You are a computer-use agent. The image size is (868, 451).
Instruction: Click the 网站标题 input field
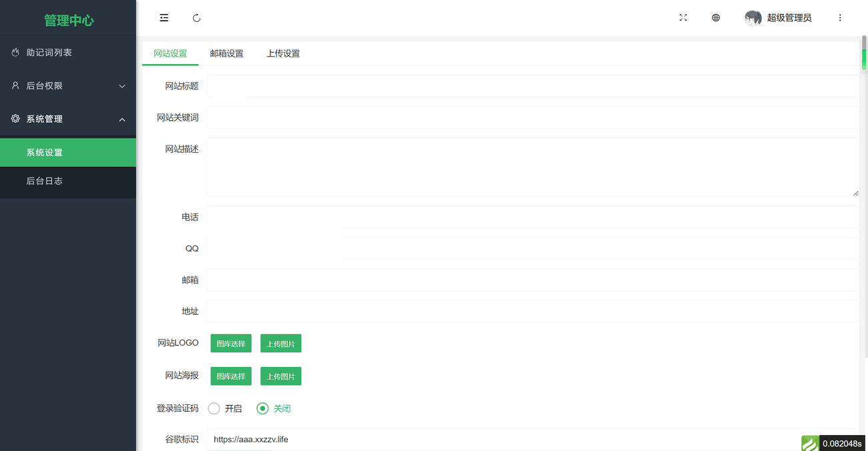[x=532, y=86]
